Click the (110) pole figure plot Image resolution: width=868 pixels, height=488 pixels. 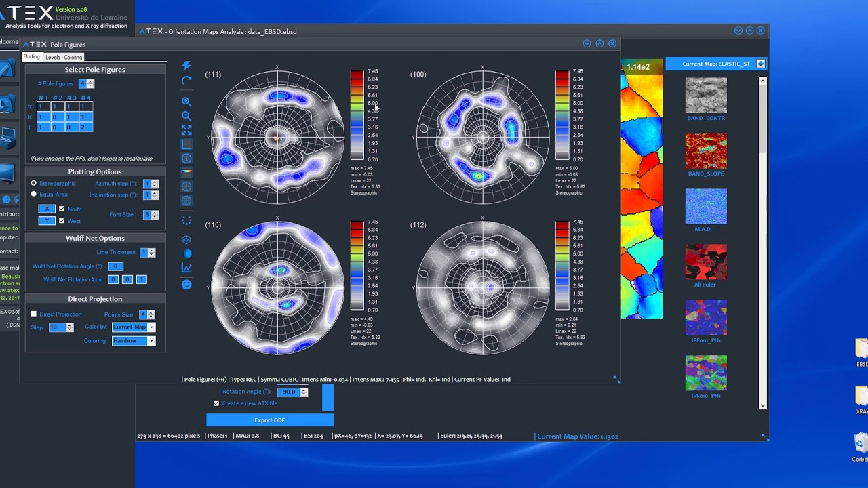click(277, 287)
